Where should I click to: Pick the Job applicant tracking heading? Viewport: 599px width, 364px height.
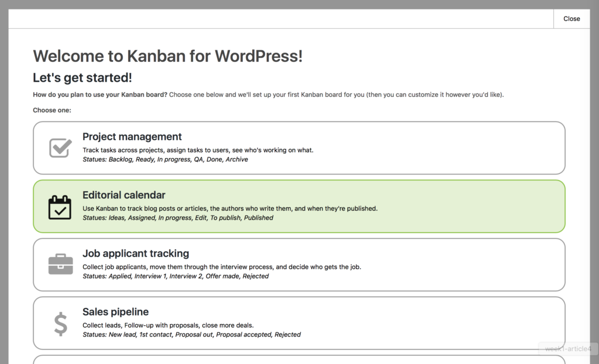136,254
